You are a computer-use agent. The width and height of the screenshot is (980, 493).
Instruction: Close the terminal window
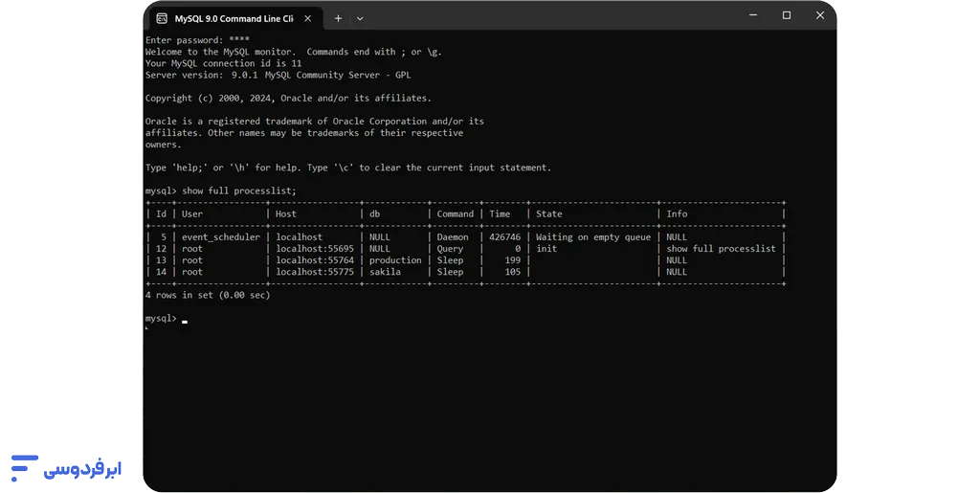click(x=820, y=15)
